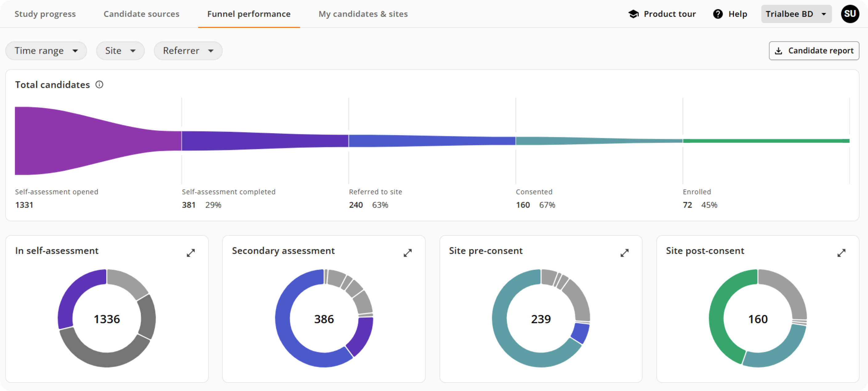
Task: Click the green Enrolled funnel segment
Action: (x=765, y=141)
